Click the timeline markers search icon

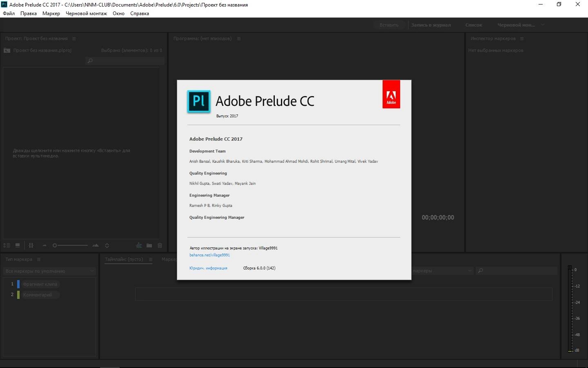(x=481, y=271)
